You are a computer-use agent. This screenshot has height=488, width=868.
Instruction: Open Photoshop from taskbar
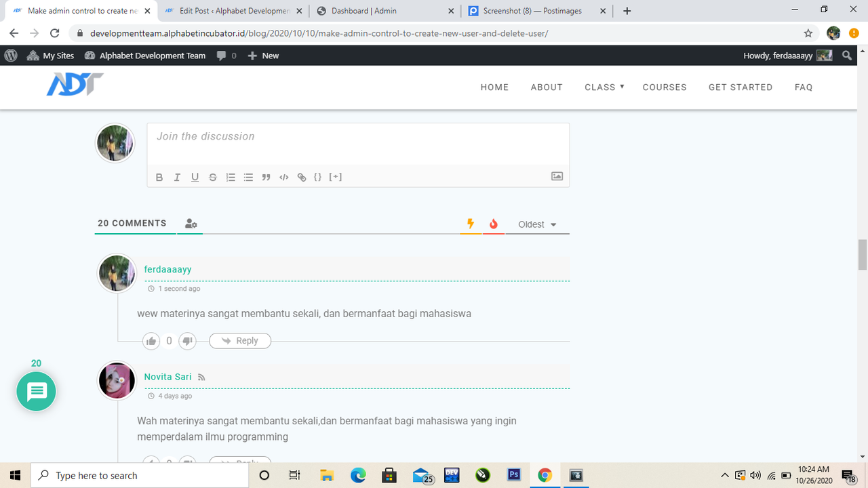[514, 475]
